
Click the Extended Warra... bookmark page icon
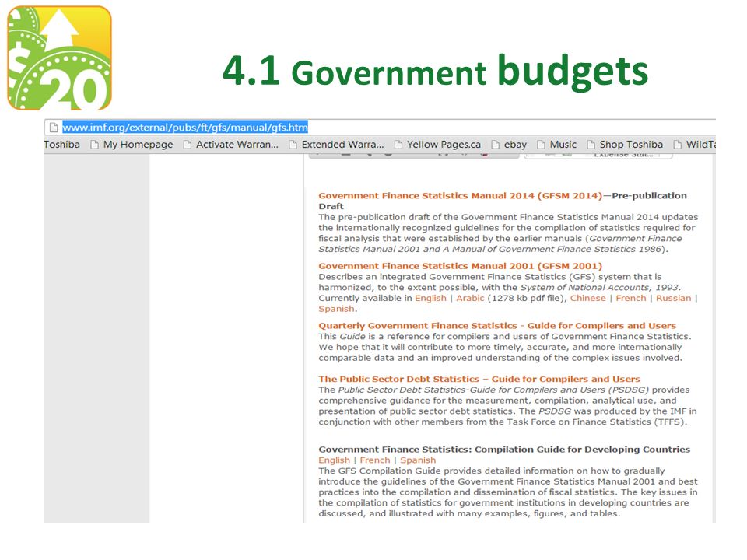293,145
